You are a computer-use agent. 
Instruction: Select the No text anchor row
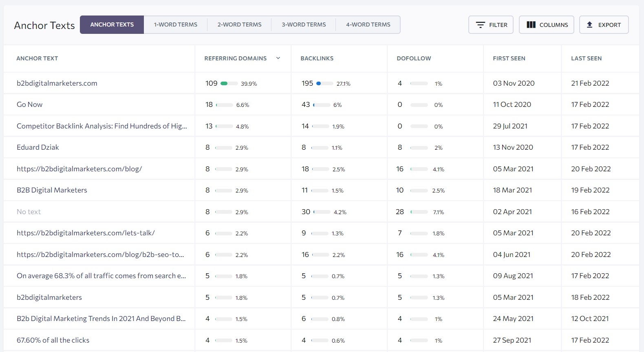tap(29, 212)
